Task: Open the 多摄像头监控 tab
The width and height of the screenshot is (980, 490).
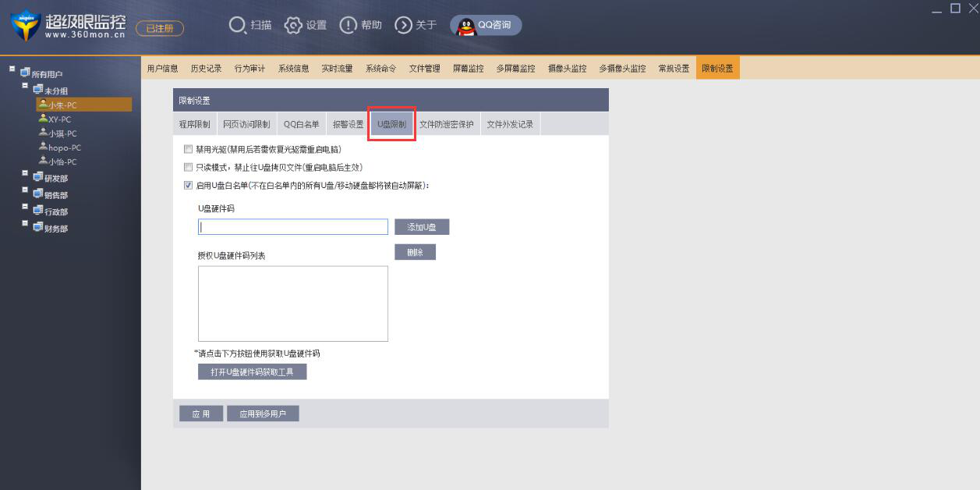Action: point(623,69)
